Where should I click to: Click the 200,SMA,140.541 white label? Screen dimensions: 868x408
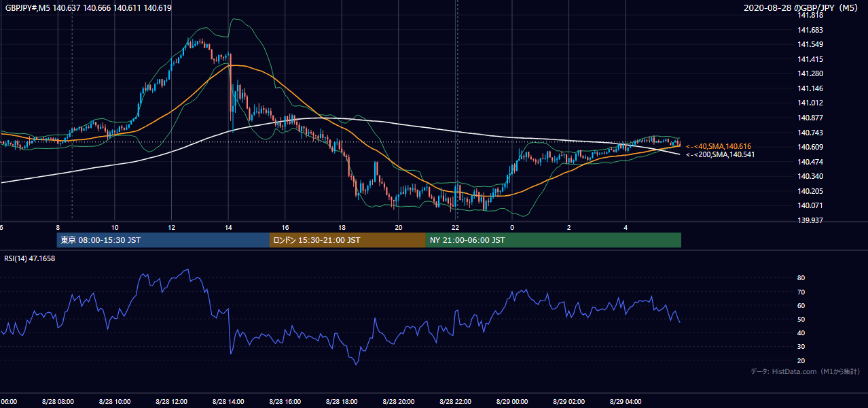click(x=719, y=155)
